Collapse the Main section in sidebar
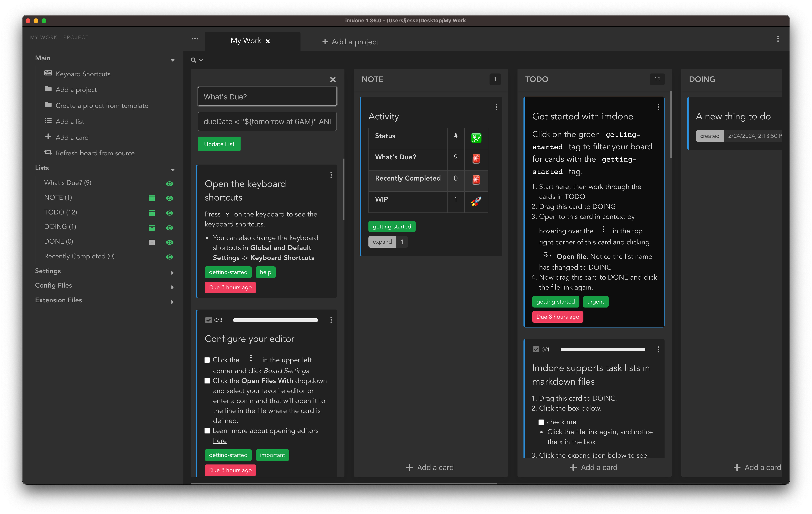 (173, 60)
